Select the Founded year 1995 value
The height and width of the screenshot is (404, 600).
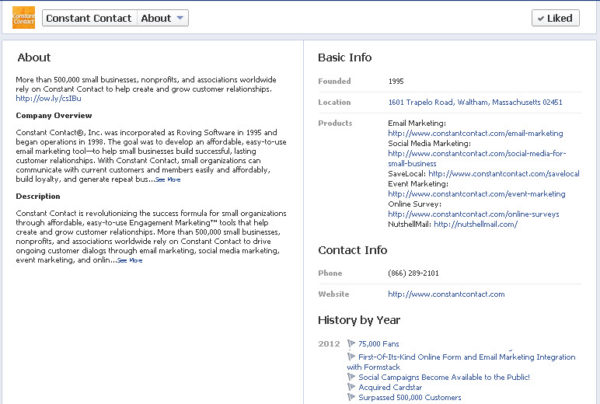pyautogui.click(x=396, y=81)
